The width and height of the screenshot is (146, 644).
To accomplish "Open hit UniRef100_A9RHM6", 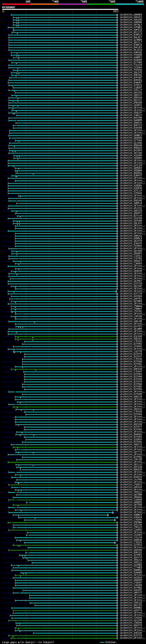I will coord(131,22).
